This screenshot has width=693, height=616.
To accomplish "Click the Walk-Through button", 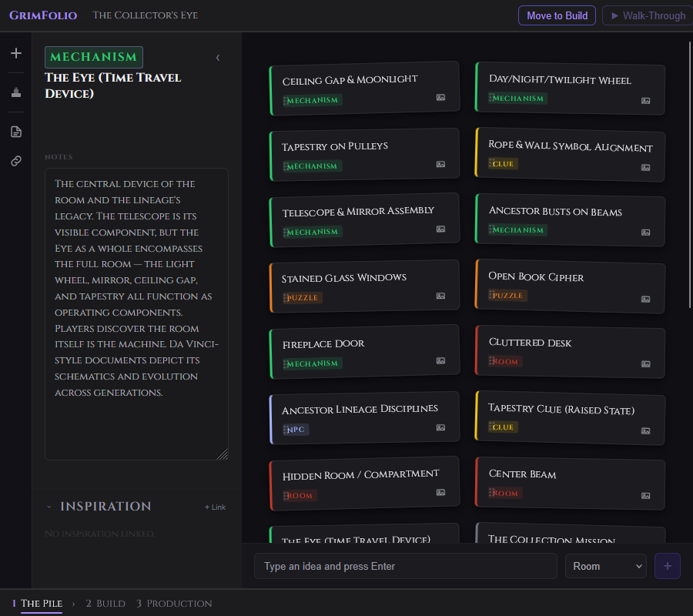I will 648,16.
